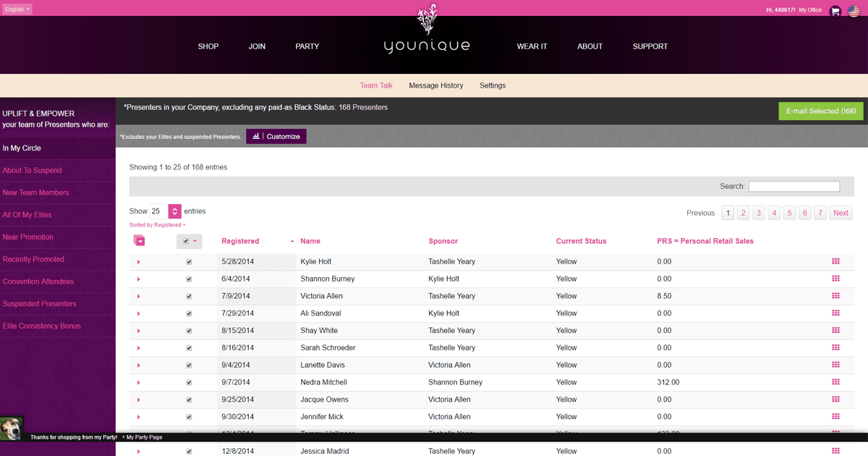868x456 pixels.
Task: Click E-mail Selected (168) button
Action: click(x=820, y=111)
